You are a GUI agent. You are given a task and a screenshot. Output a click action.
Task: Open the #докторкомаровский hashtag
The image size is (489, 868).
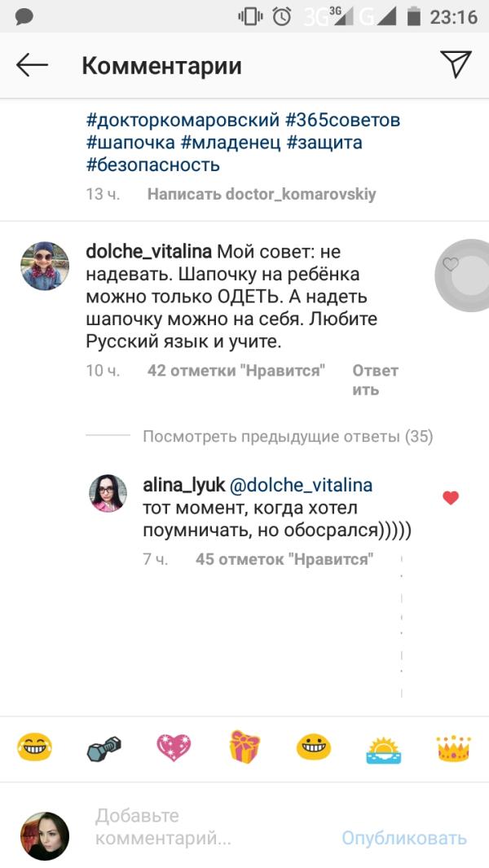point(183,120)
